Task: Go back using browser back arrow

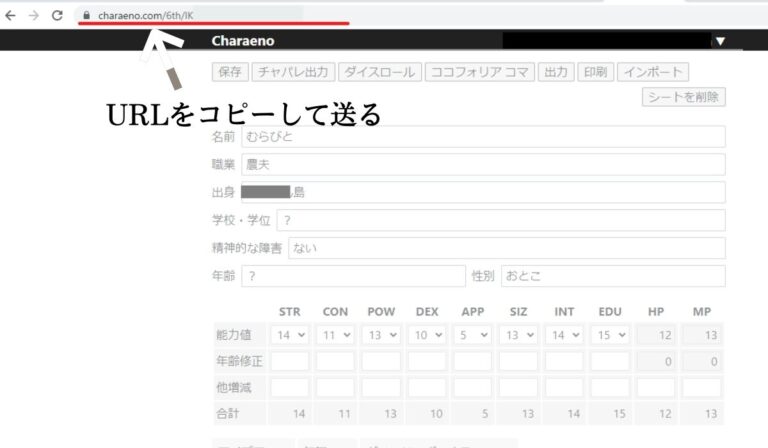Action: click(10, 16)
